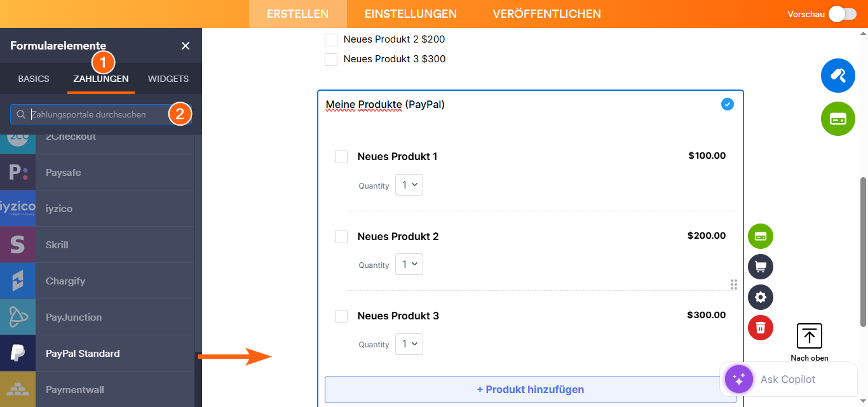Switch to the WIDGETS tab
The height and width of the screenshot is (407, 868).
(168, 78)
